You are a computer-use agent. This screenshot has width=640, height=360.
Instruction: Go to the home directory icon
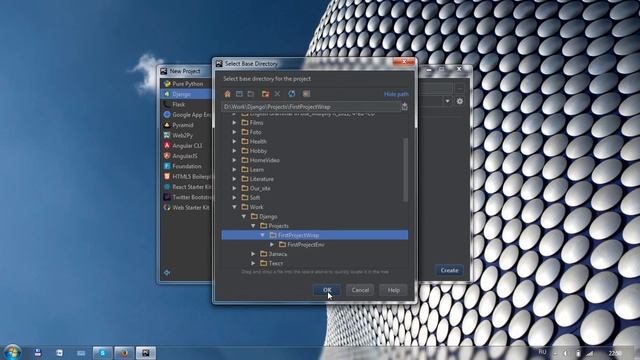(x=227, y=94)
